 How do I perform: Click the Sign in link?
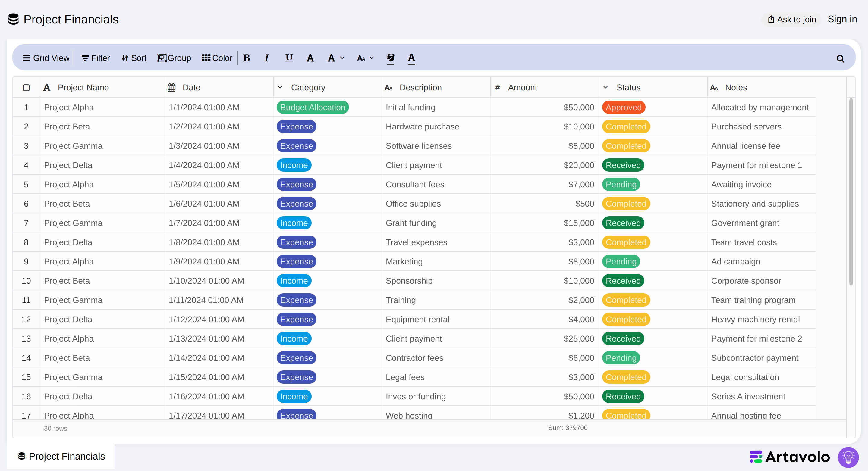pyautogui.click(x=842, y=19)
